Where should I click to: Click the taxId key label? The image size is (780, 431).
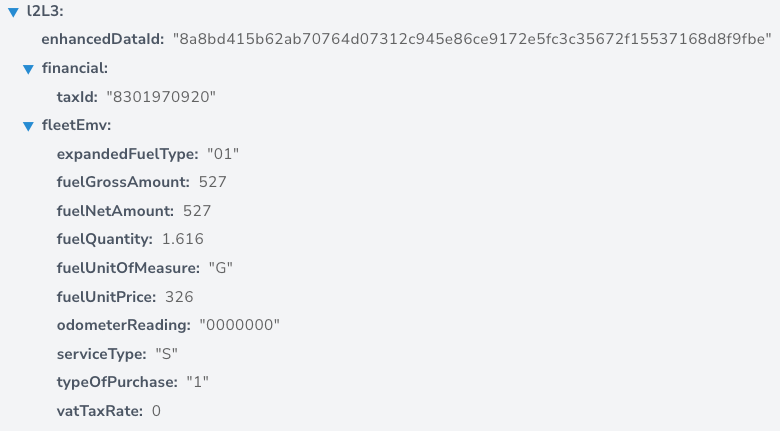[x=77, y=97]
